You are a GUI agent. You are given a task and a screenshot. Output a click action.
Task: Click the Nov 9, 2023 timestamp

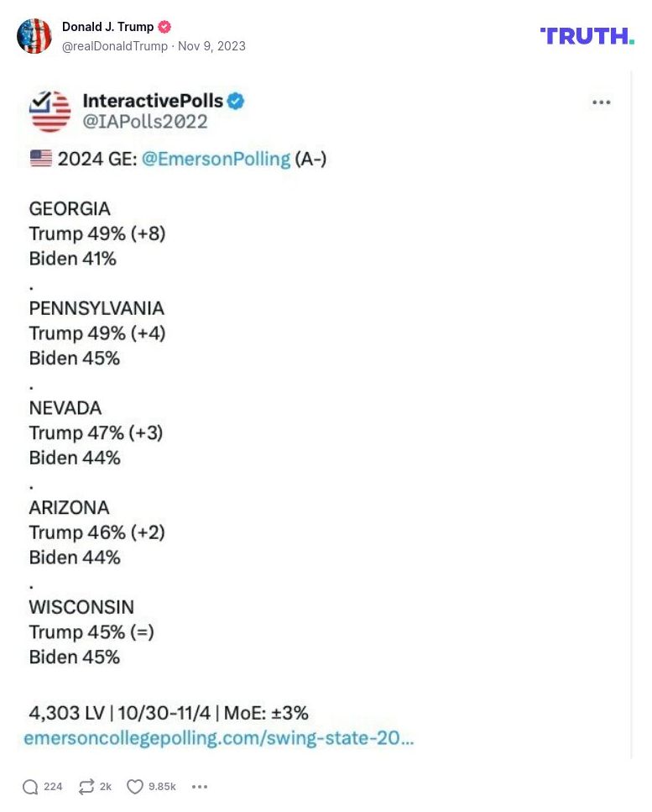pos(211,46)
